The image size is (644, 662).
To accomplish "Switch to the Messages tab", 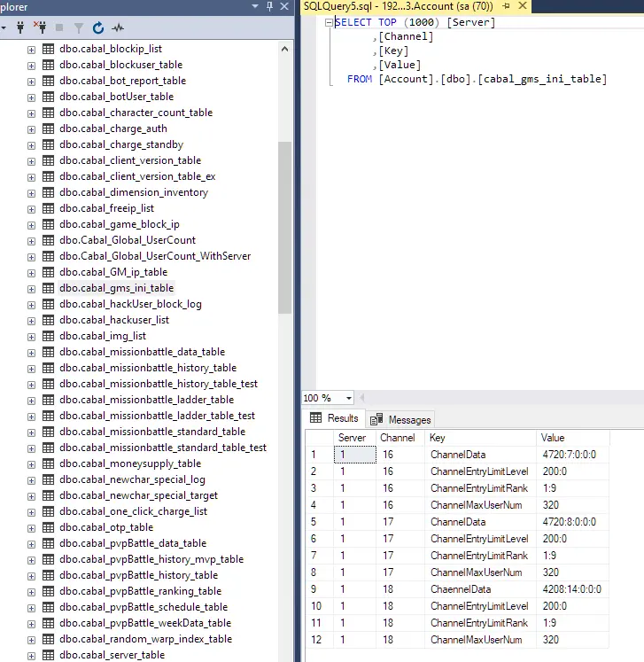I will pos(401,420).
